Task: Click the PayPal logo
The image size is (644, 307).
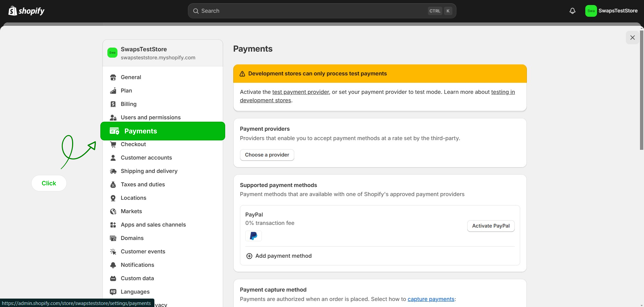Action: click(253, 236)
